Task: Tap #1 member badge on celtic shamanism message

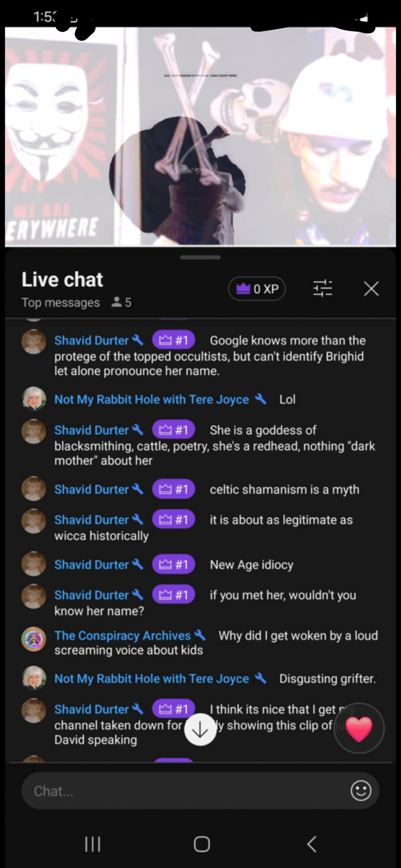Action: point(173,489)
